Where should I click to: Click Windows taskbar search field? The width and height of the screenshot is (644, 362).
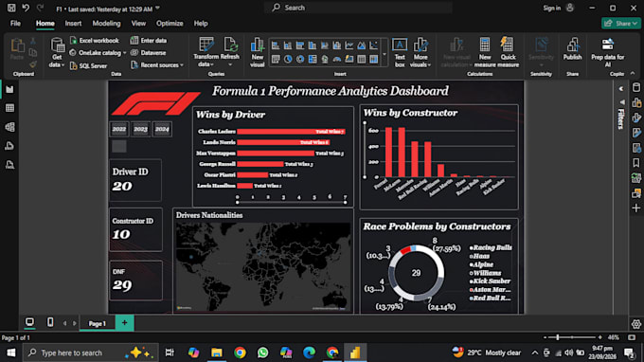90,353
